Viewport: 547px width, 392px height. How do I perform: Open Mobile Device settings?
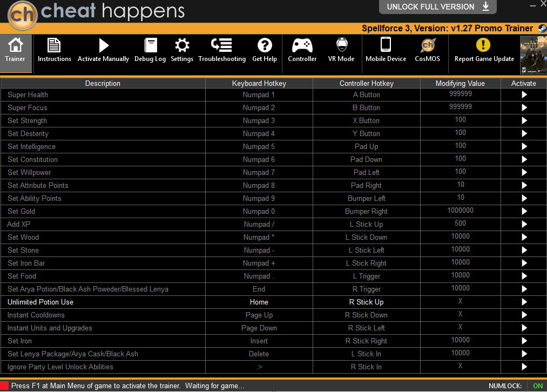[x=386, y=50]
